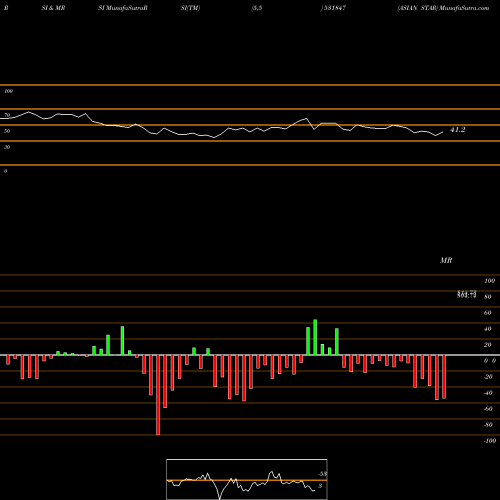Click the RSI axis label '0' on the left
This screenshot has width=500, height=500.
5,171
